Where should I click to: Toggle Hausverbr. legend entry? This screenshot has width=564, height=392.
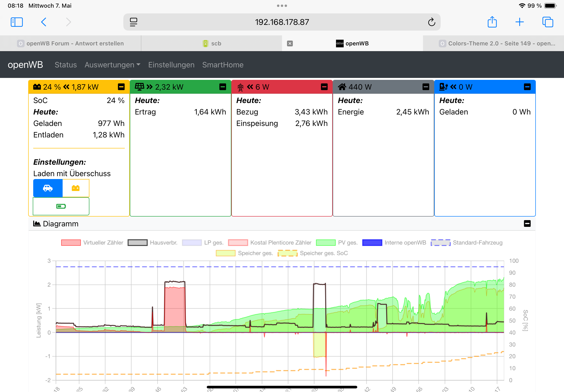pos(152,243)
